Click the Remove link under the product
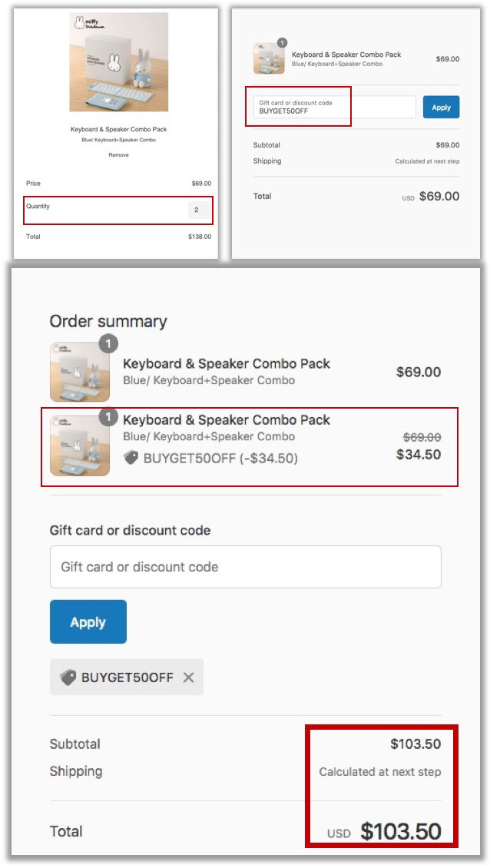 click(x=118, y=155)
